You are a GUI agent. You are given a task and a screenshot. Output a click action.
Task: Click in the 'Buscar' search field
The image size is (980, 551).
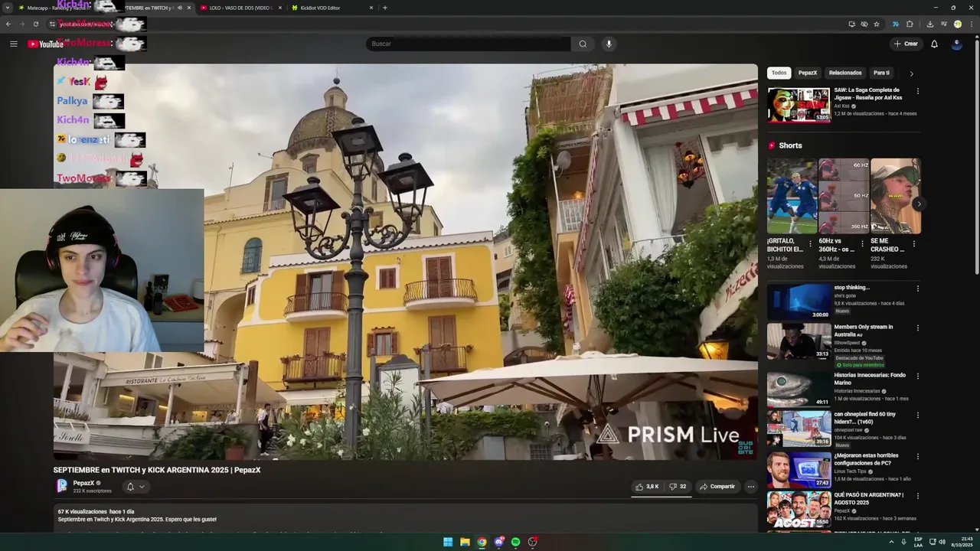468,44
